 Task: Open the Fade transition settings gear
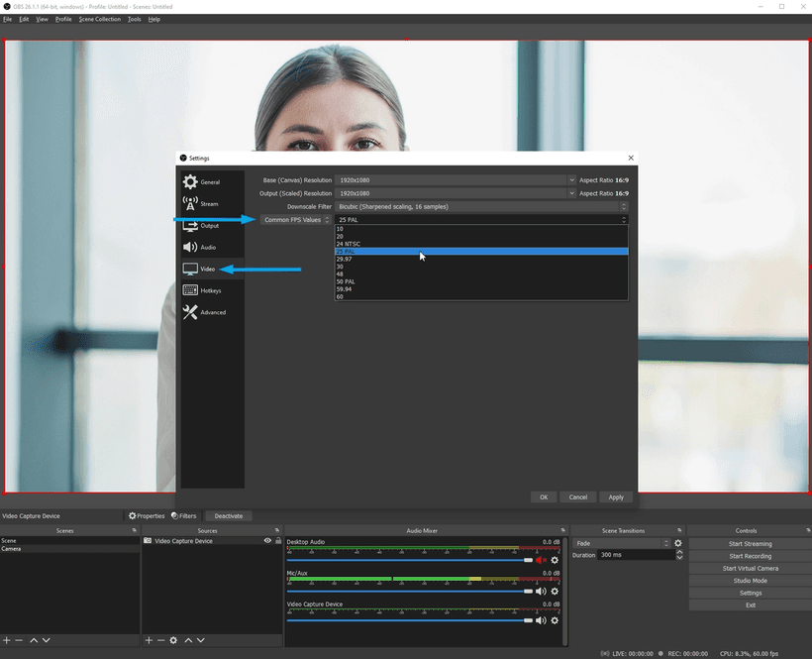pos(677,543)
